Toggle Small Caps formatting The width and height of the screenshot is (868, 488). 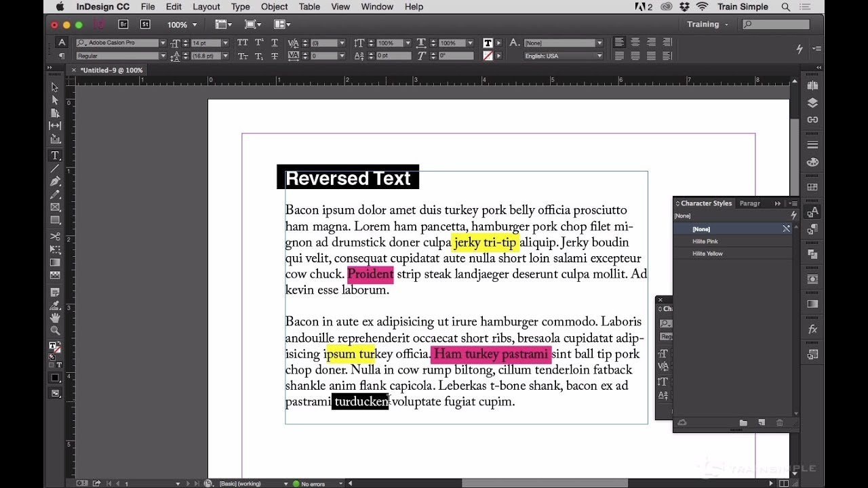[x=242, y=56]
